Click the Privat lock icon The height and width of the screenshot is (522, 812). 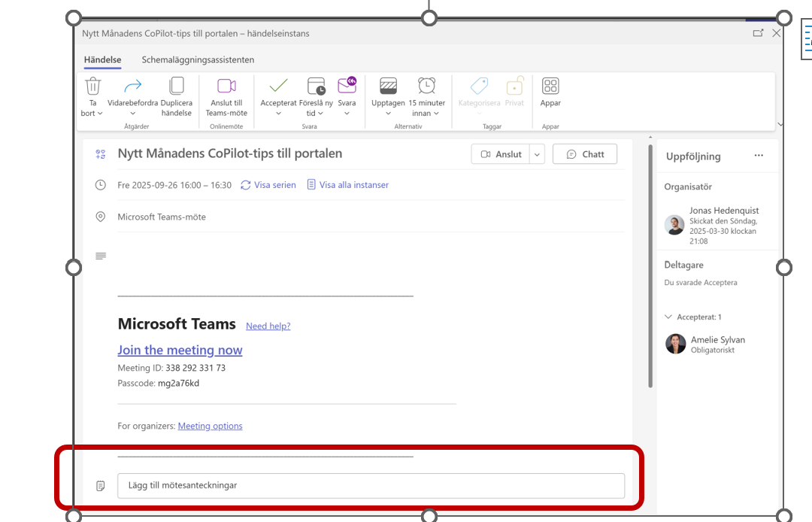pos(515,86)
